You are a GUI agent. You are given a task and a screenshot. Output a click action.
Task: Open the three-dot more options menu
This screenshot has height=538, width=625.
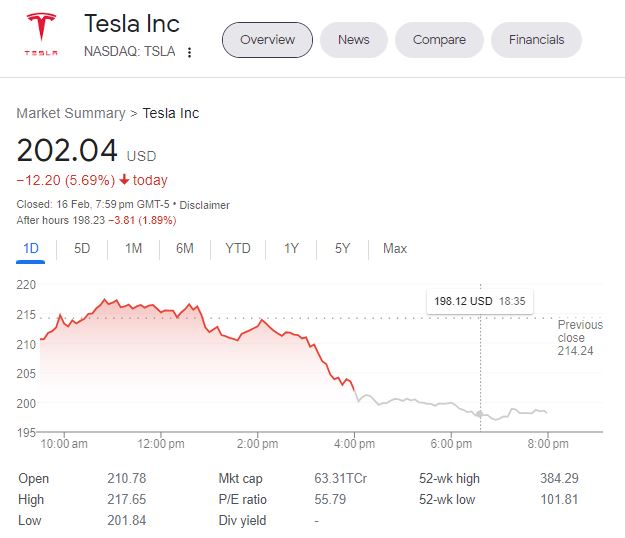tap(190, 52)
